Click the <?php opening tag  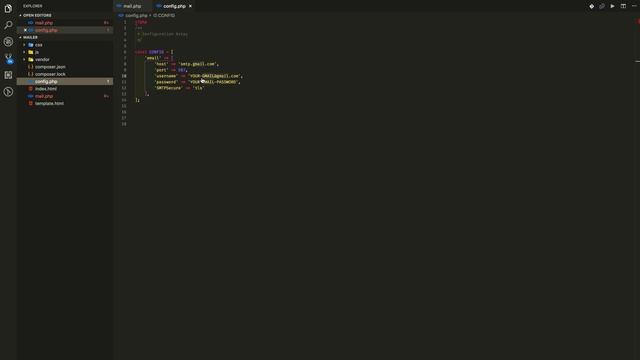(x=141, y=22)
